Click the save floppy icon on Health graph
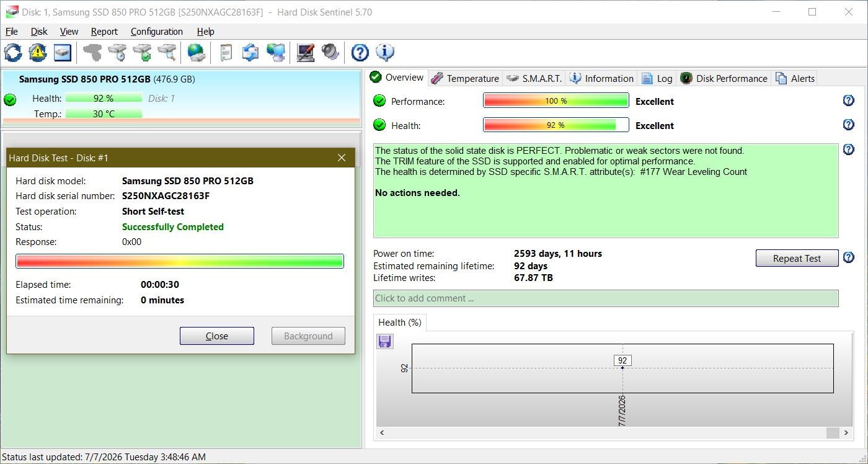 pos(384,341)
